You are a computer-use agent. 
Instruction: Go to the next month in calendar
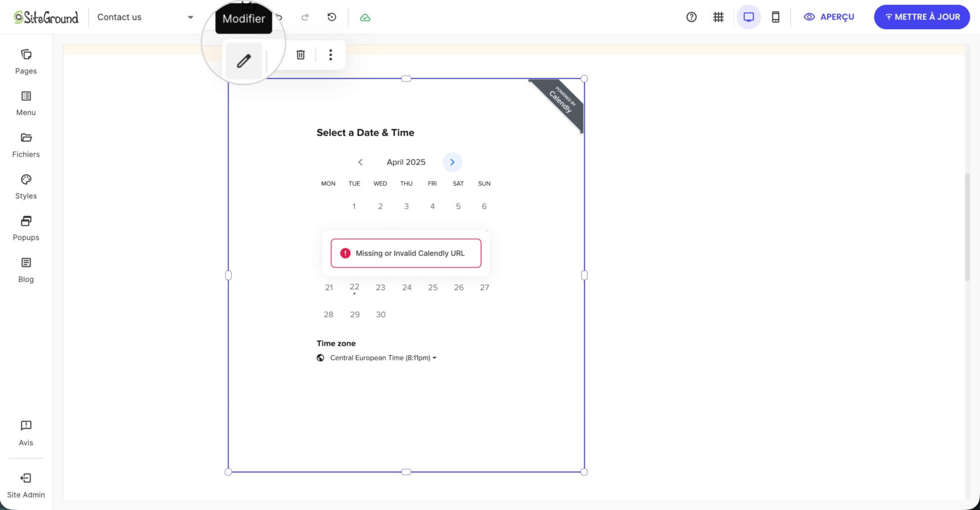point(452,162)
